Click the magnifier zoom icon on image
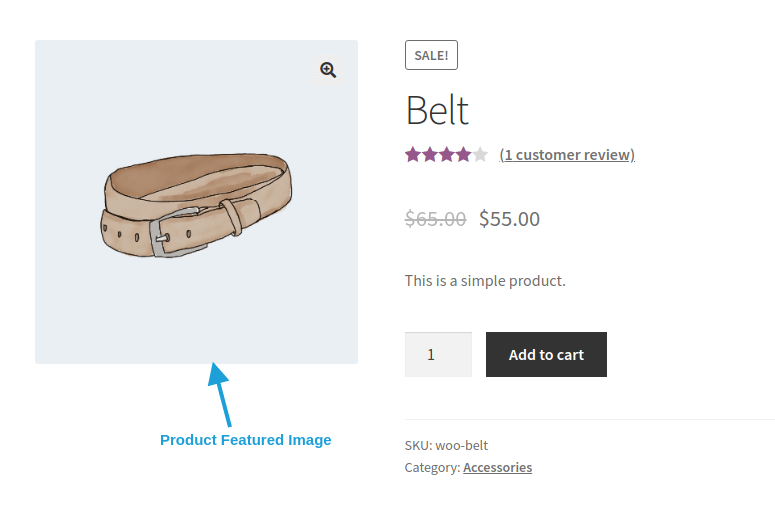The width and height of the screenshot is (775, 514). pyautogui.click(x=328, y=70)
